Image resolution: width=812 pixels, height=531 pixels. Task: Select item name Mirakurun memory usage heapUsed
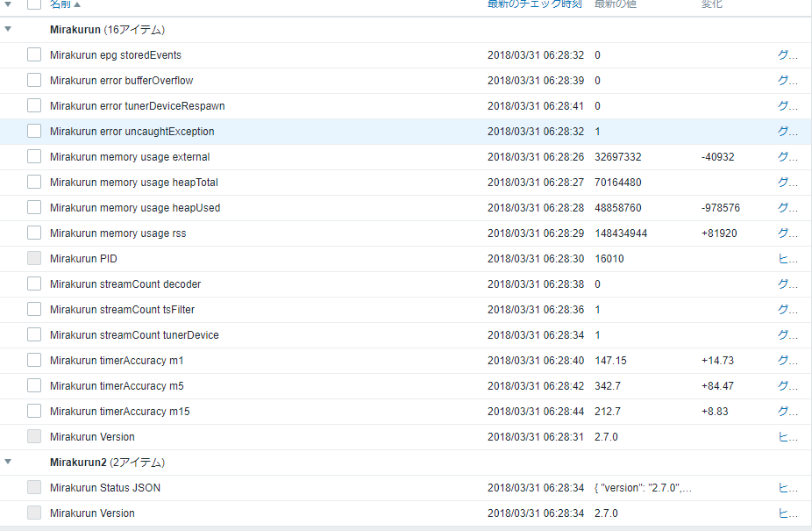[135, 207]
